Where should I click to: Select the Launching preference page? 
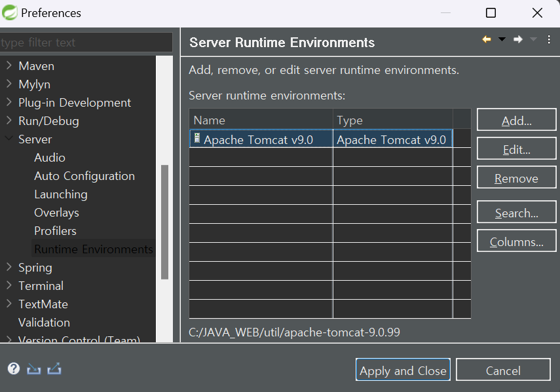pos(61,194)
